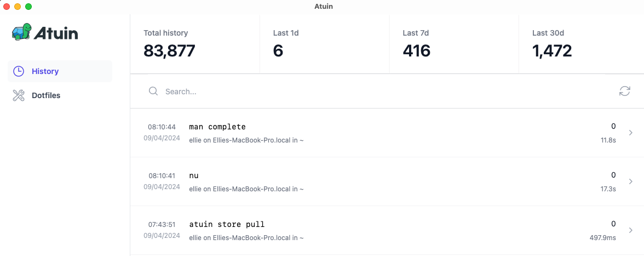
Task: Expand the "nu" entry chevron
Action: point(631,181)
